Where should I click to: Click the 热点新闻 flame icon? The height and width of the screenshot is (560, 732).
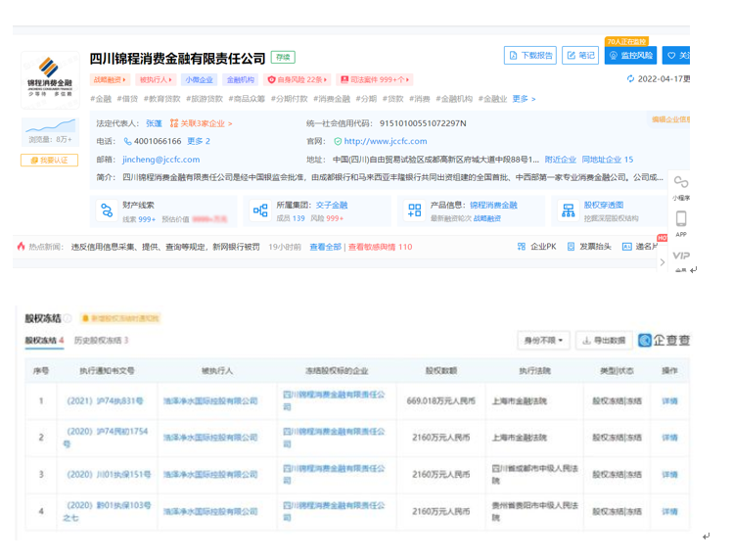tap(21, 246)
